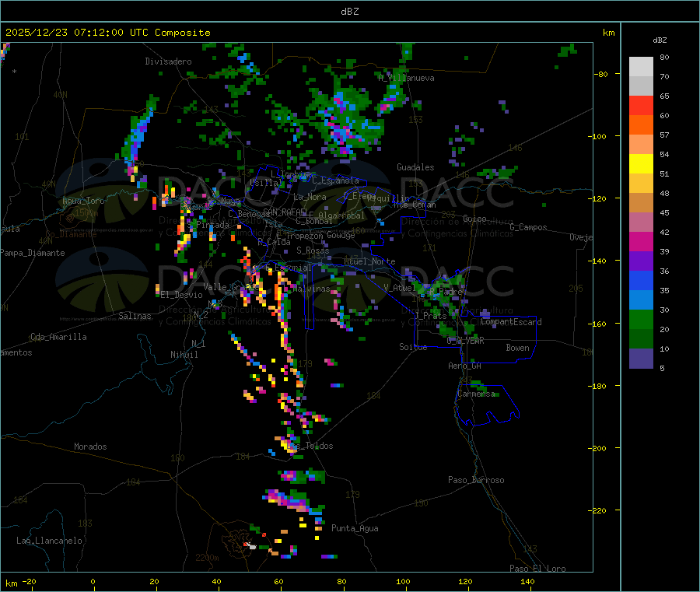This screenshot has width=700, height=592.
Task: Select the A_Villanueva map label
Action: 406,78
